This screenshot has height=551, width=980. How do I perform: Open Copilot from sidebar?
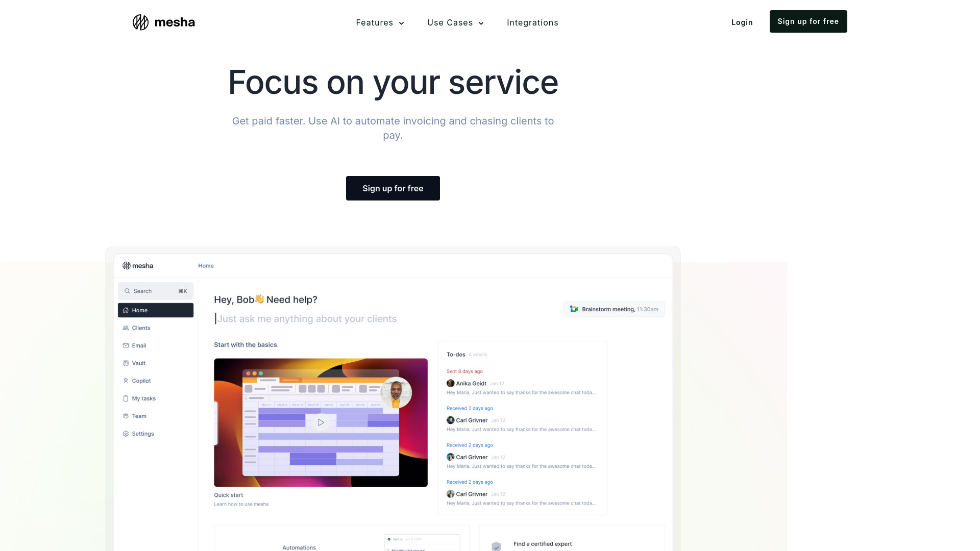[141, 380]
